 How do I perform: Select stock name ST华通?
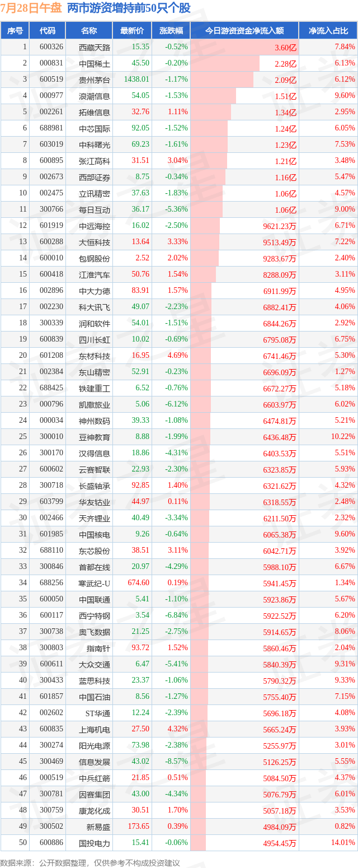[x=98, y=713]
